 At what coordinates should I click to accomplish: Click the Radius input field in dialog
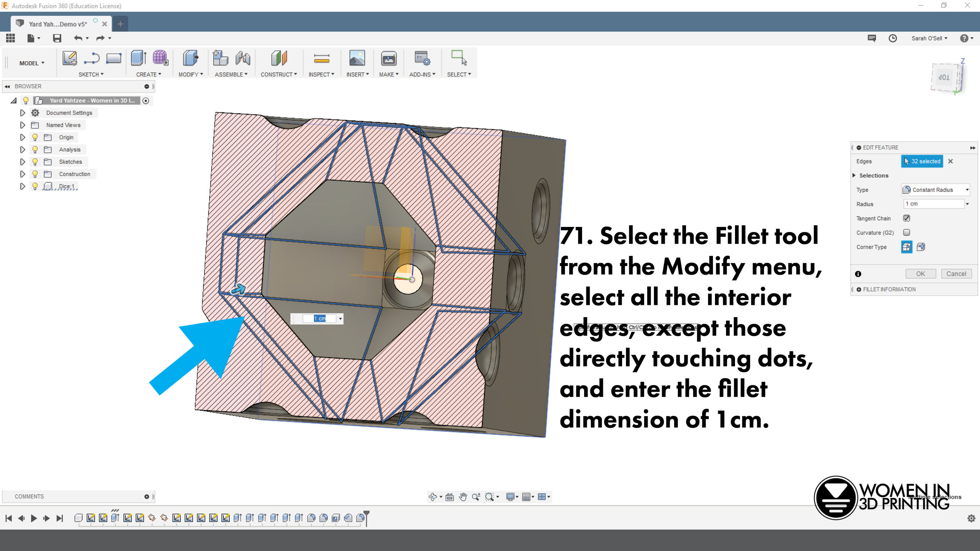click(x=934, y=204)
